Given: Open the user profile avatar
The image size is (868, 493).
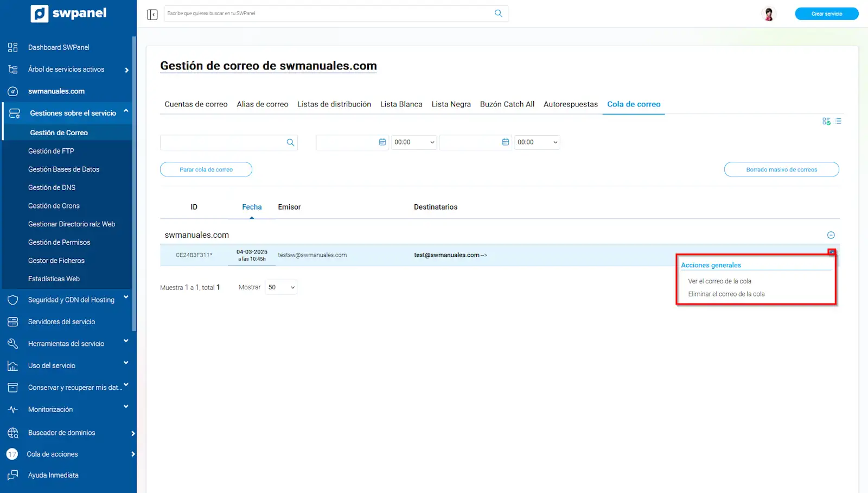Looking at the screenshot, I should tap(768, 14).
